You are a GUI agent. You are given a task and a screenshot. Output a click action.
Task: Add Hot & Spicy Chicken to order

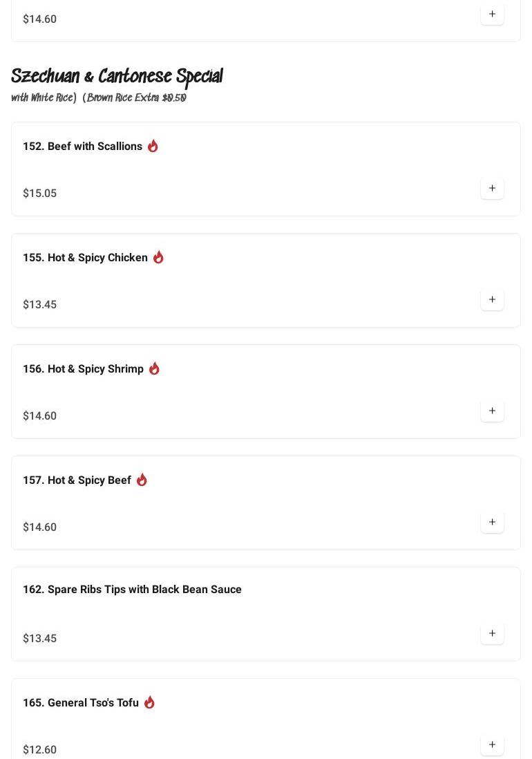pos(492,300)
